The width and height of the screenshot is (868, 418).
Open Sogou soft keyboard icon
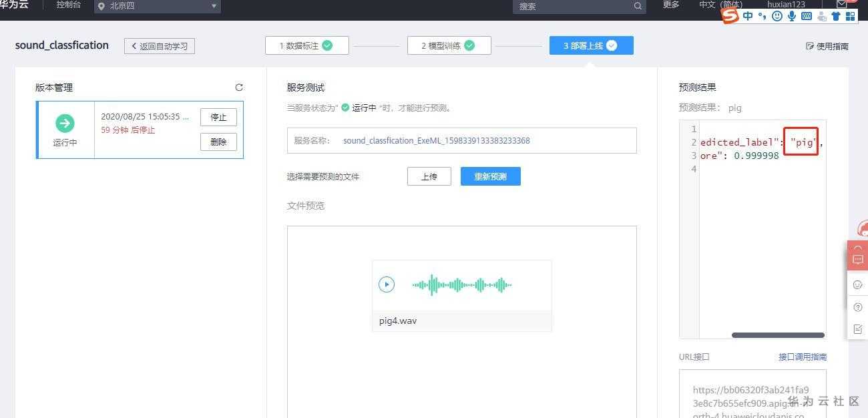[807, 16]
